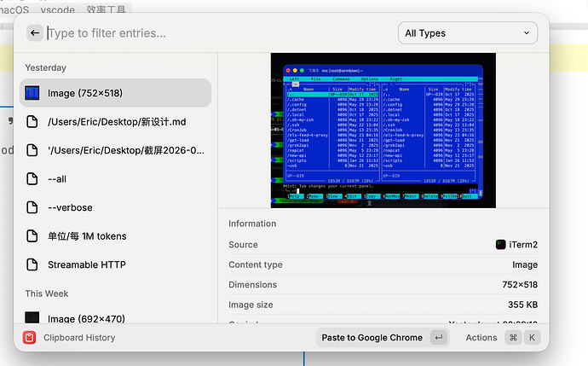Select the 单位/每 1M tokens entry
Viewport: 588px width, 366px height.
(116, 235)
